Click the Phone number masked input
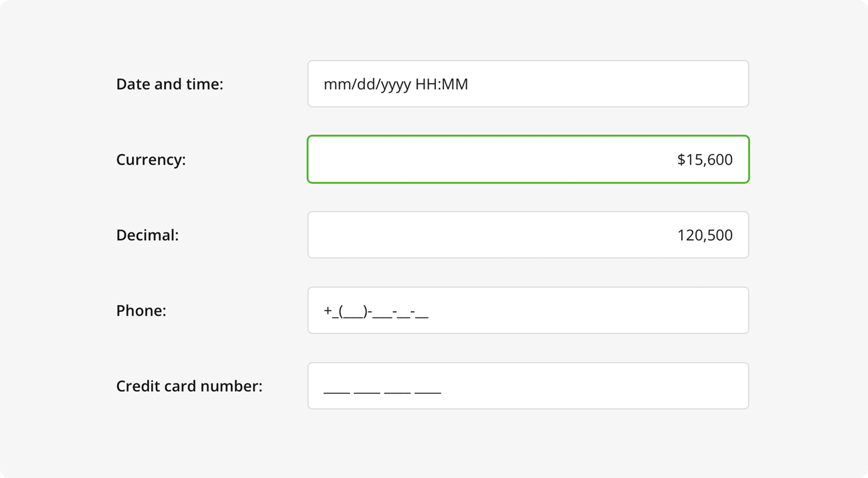The height and width of the screenshot is (478, 868). coord(528,310)
